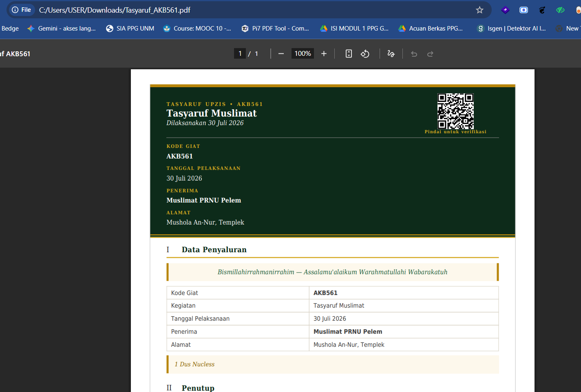Click 'Dilaksanakan 30 Juli 2026' subtitle

pos(205,123)
